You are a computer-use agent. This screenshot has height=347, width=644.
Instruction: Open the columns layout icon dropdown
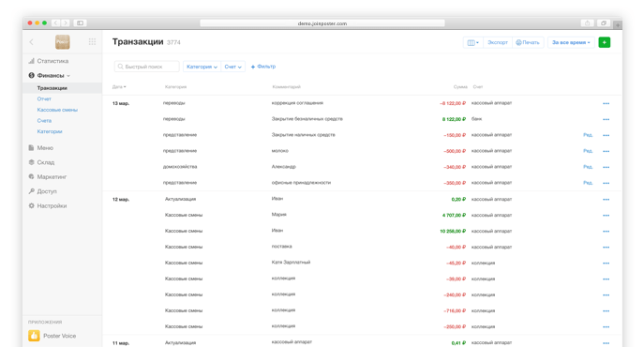point(472,42)
